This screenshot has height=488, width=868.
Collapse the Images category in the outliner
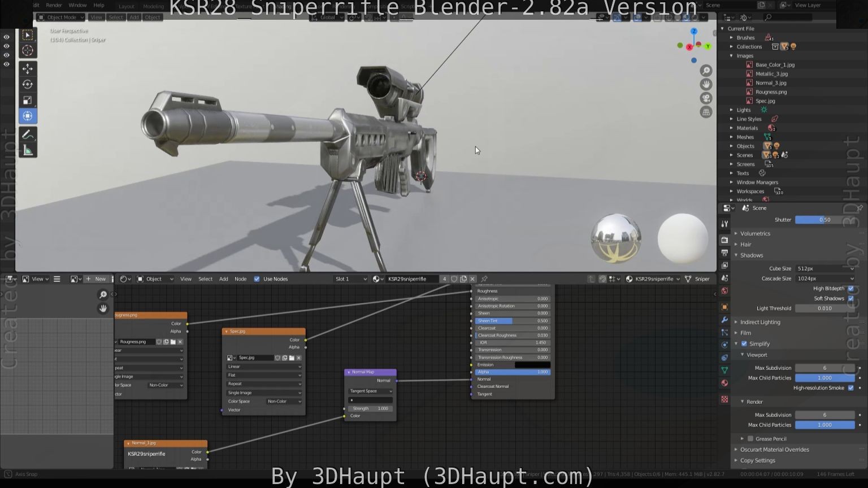[732, 56]
